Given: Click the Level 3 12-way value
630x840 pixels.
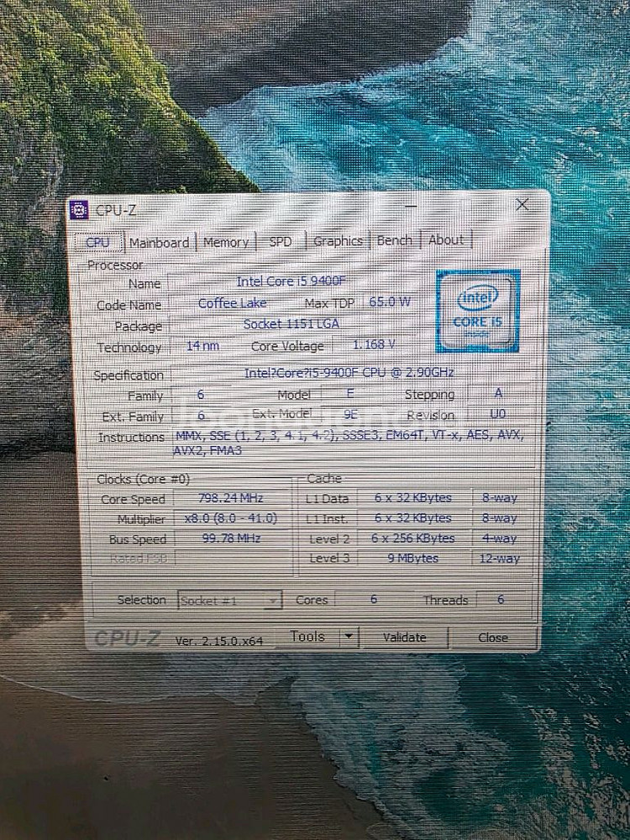Looking at the screenshot, I should click(x=500, y=559).
